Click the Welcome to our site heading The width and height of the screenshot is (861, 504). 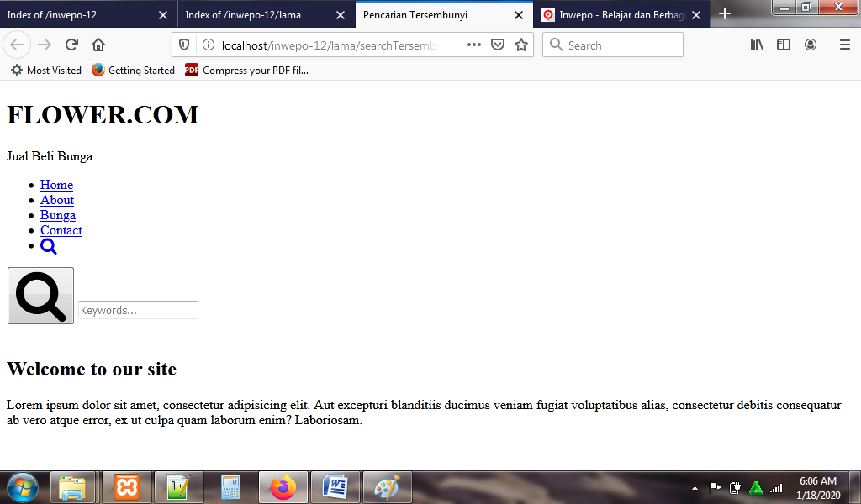click(x=92, y=369)
